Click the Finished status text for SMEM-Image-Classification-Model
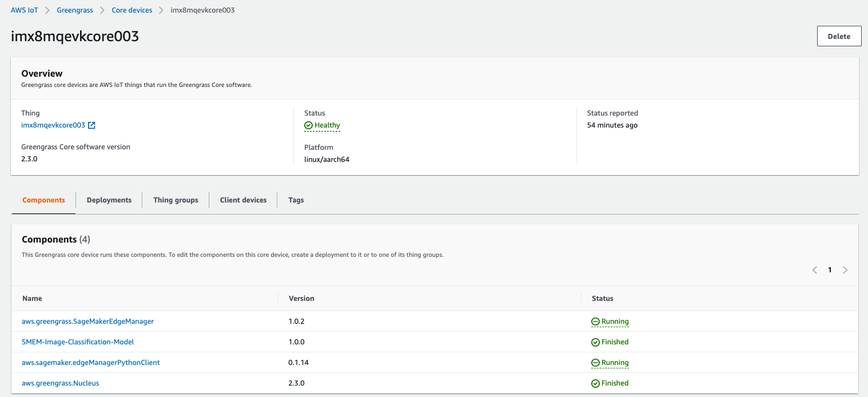The image size is (868, 397). point(615,342)
